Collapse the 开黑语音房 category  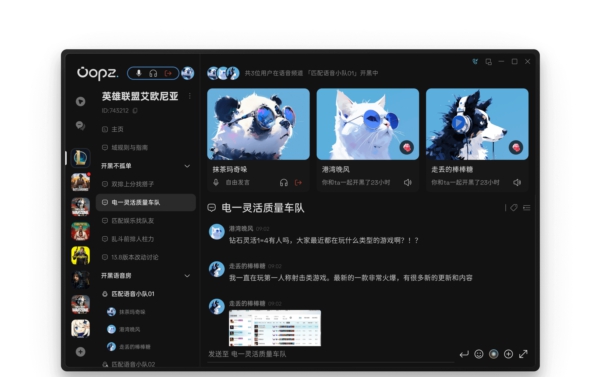[187, 276]
